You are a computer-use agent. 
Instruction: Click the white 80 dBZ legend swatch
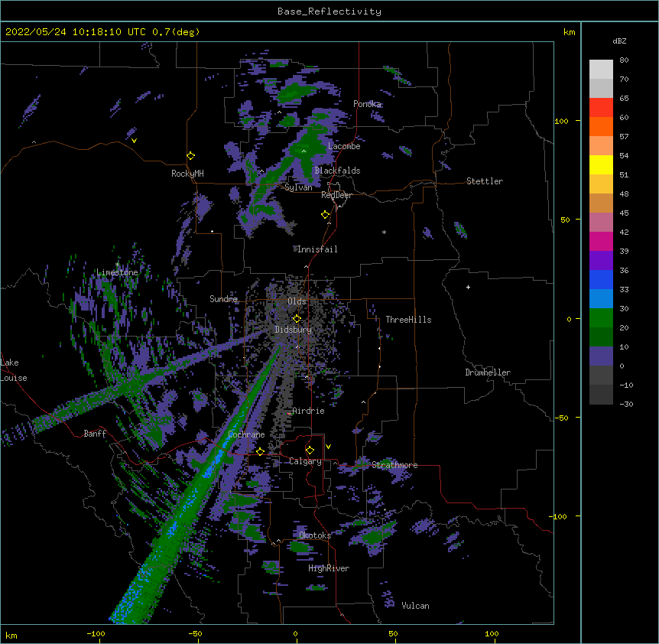[x=601, y=70]
